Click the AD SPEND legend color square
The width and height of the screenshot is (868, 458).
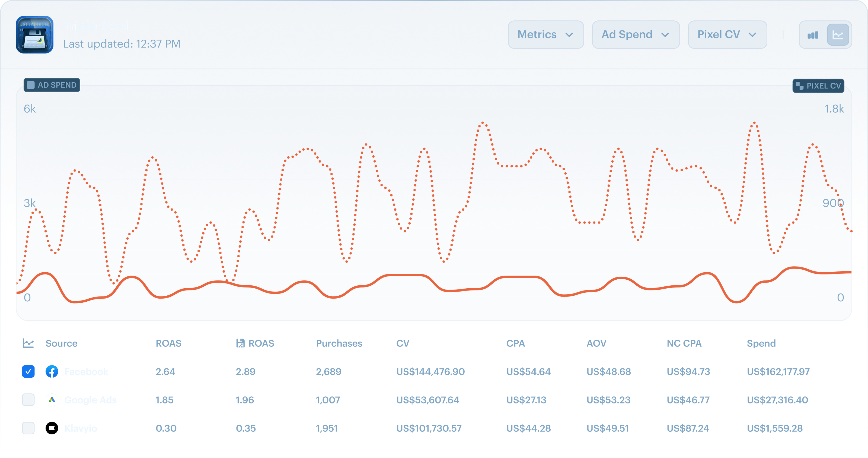[31, 85]
